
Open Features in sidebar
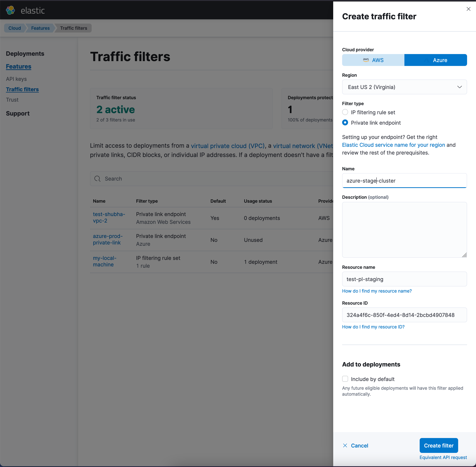coord(19,67)
